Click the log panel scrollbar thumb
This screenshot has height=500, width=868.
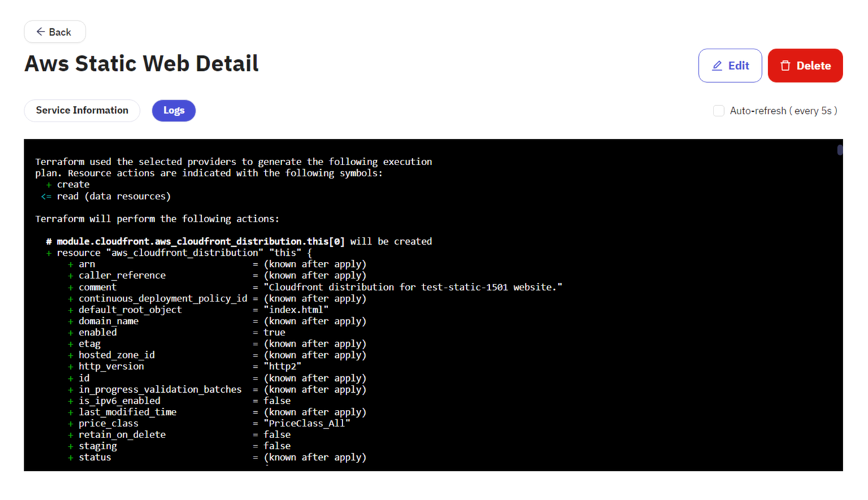point(840,150)
